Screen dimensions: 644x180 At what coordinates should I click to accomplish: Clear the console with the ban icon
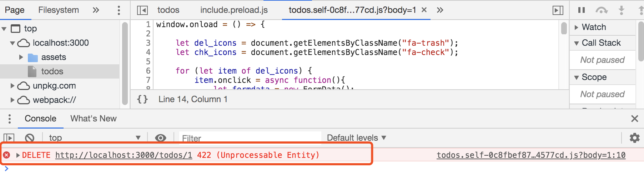pos(30,138)
